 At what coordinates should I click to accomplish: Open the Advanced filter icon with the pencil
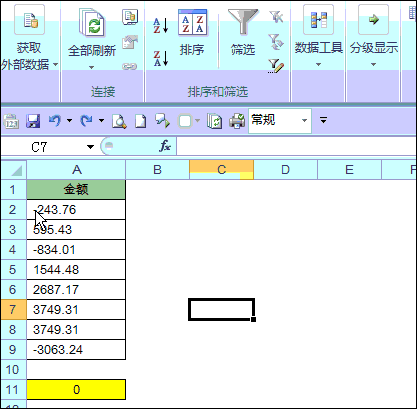point(276,66)
